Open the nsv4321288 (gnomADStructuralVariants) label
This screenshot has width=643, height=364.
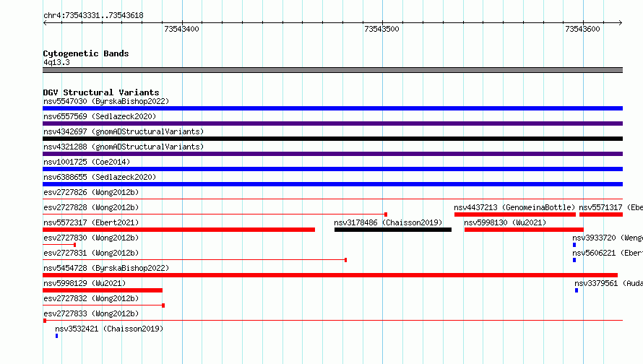[x=124, y=147]
